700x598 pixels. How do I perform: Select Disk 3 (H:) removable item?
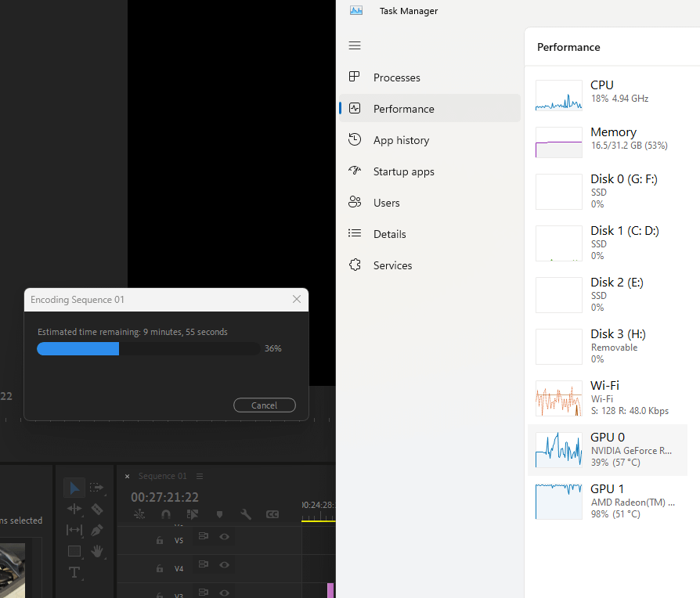point(608,347)
